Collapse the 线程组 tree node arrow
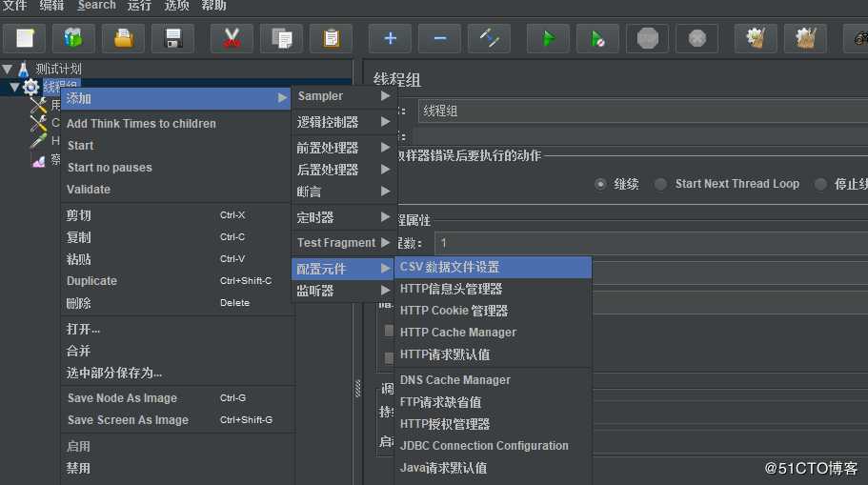 click(14, 87)
